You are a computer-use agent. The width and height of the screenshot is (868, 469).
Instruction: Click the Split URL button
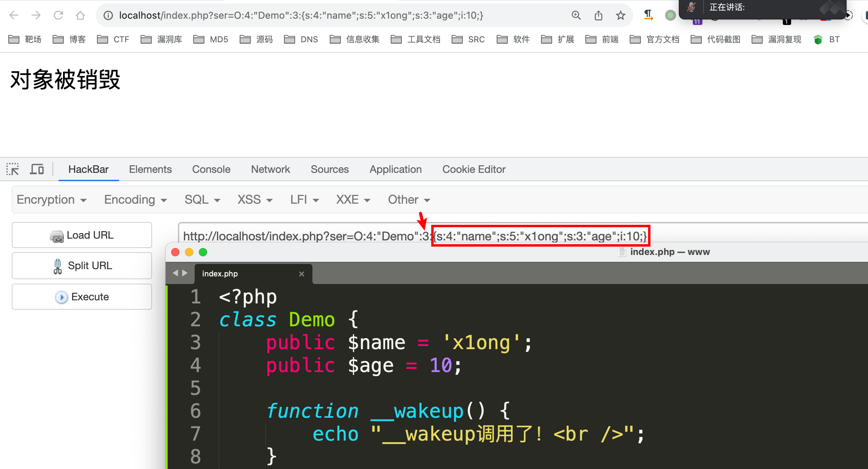pyautogui.click(x=82, y=266)
